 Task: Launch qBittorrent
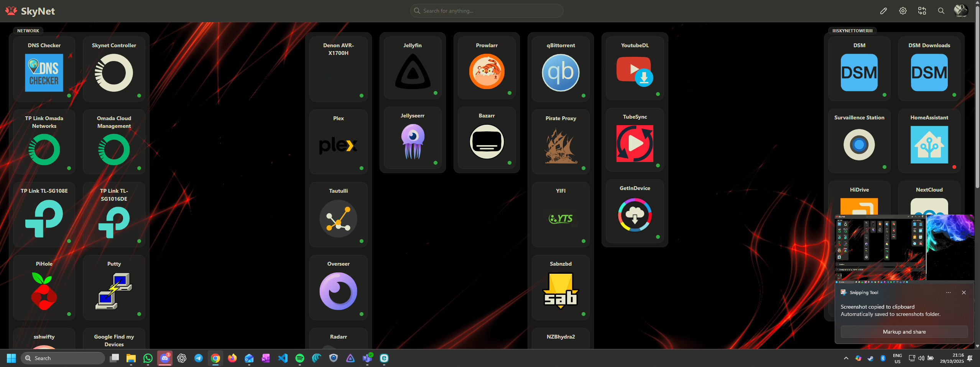561,69
